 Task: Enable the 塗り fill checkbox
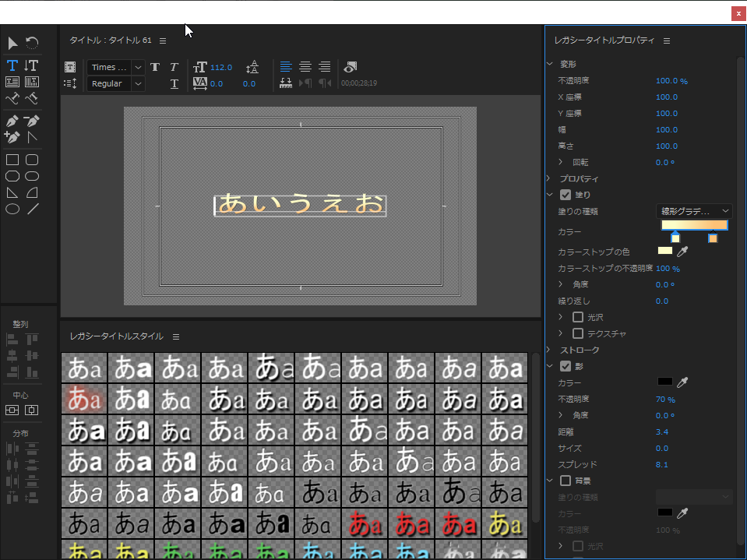click(566, 195)
